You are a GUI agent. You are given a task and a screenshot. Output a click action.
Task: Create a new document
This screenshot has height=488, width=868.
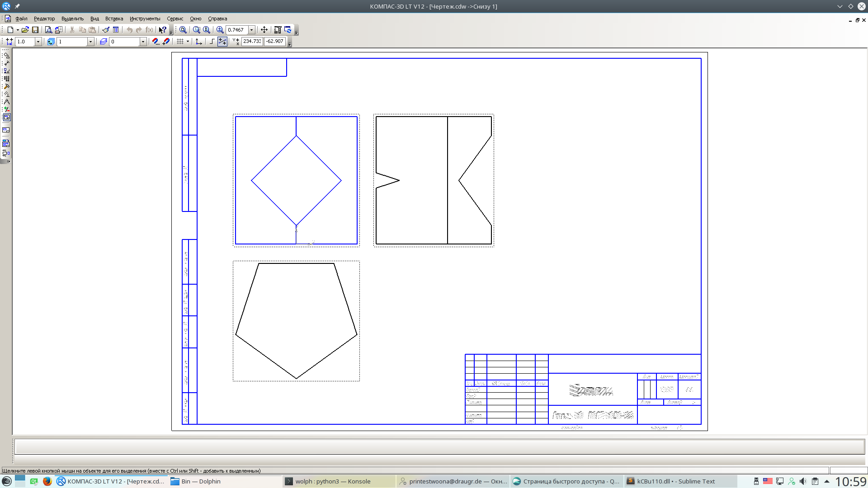pos(10,30)
